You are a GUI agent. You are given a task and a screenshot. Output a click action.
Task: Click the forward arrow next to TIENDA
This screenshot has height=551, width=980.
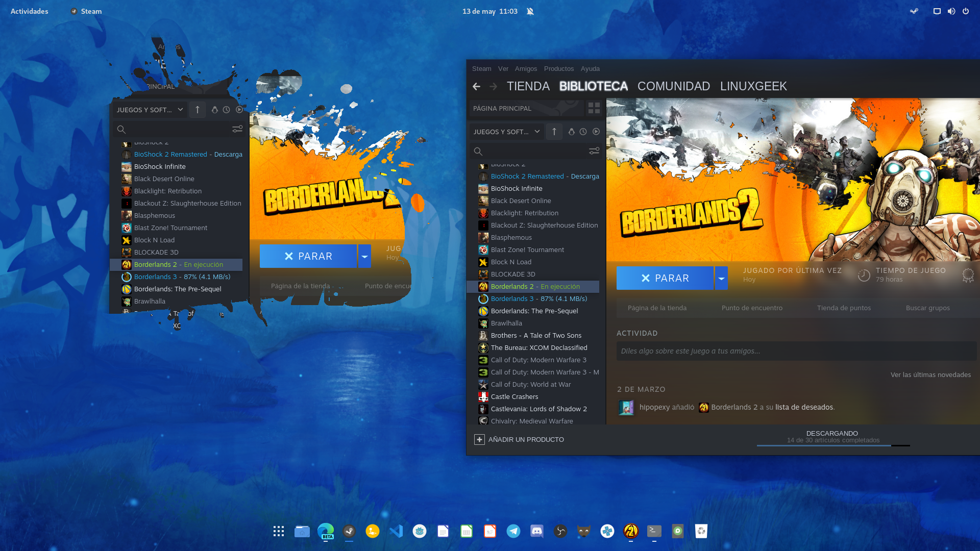point(493,87)
